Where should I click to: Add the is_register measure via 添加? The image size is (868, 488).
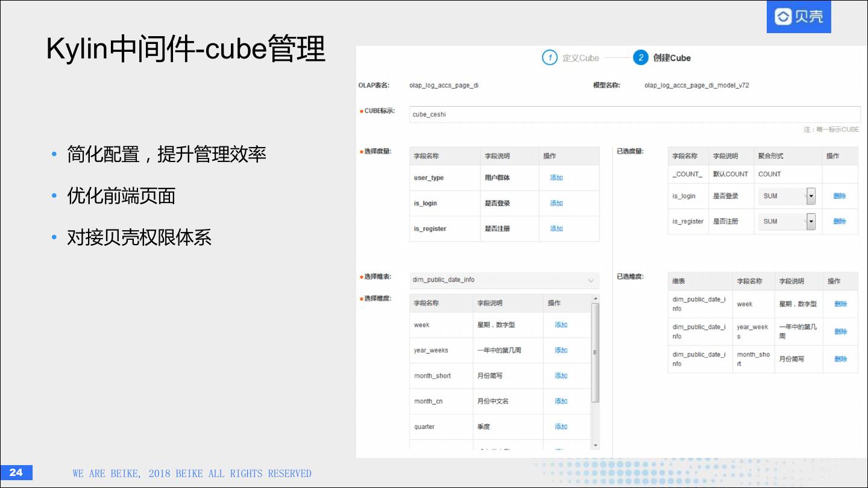click(x=556, y=228)
